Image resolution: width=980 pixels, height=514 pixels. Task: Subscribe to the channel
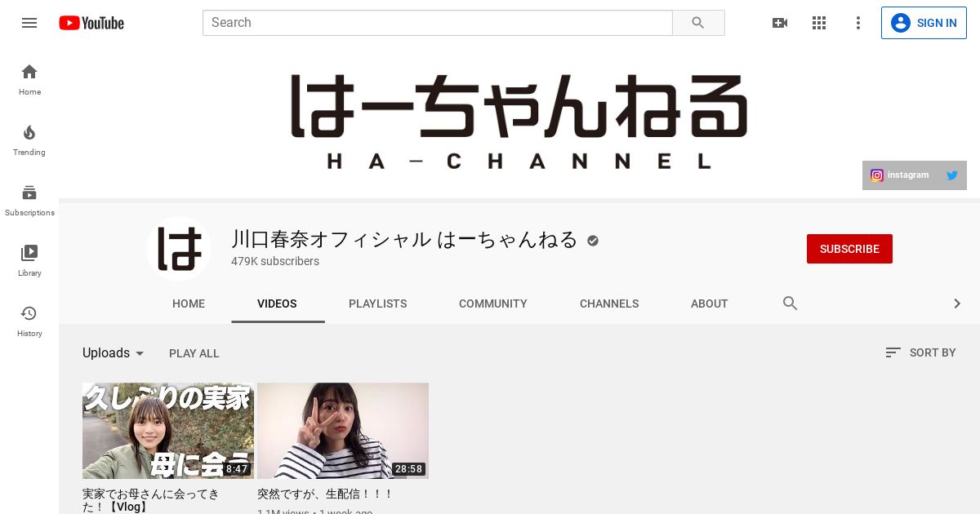pos(849,249)
